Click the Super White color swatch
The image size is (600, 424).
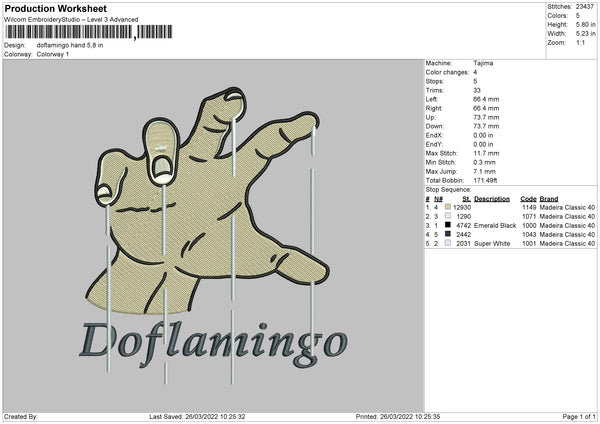pyautogui.click(x=448, y=243)
